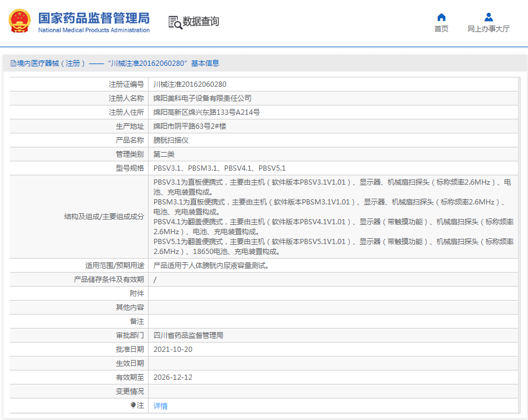Click the document icon beside 境内医疗器械

pyautogui.click(x=13, y=63)
